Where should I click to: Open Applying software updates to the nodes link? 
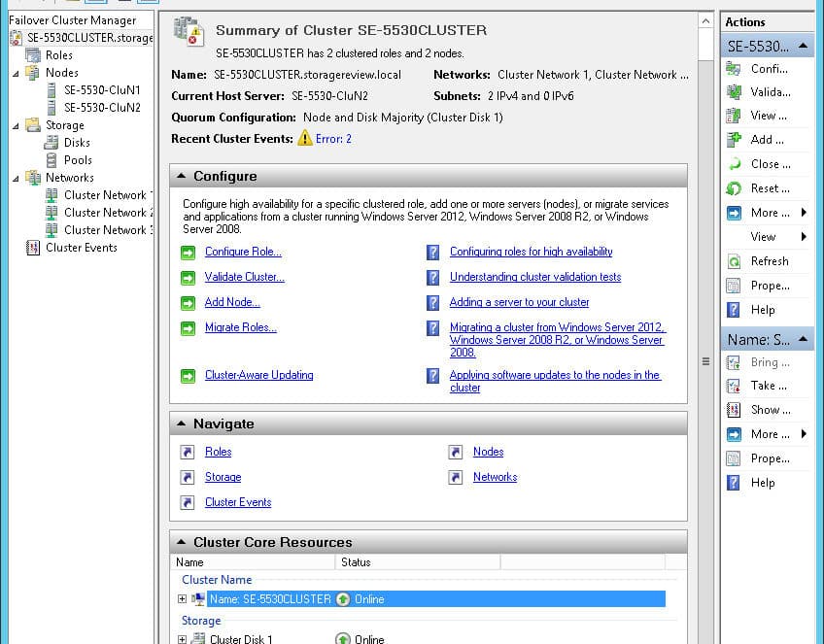555,382
